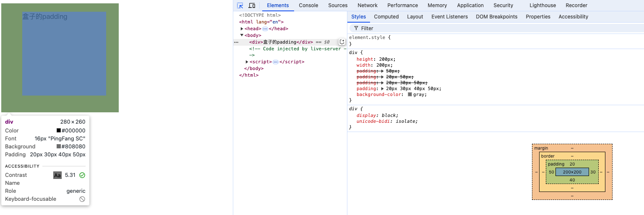Select the Layout subtab

[x=415, y=17]
